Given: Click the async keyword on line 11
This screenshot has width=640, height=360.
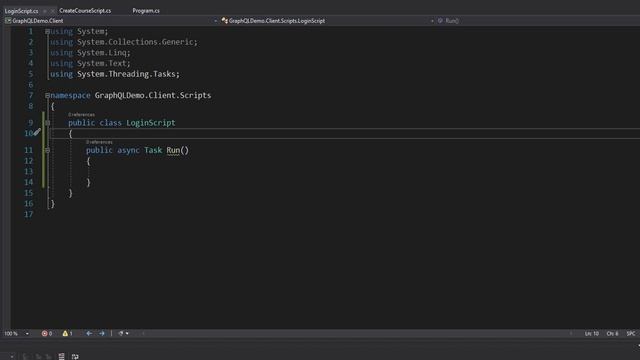Looking at the screenshot, I should click(128, 150).
